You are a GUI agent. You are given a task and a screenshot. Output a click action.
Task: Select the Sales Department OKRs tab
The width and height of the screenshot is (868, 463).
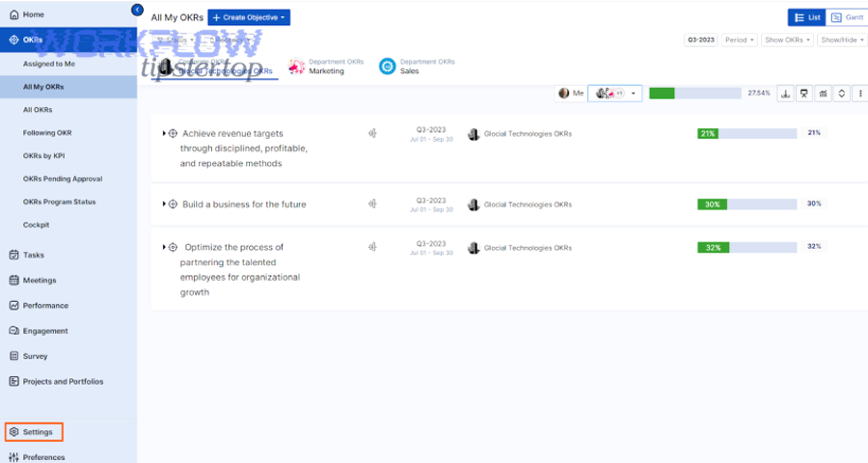(x=417, y=67)
